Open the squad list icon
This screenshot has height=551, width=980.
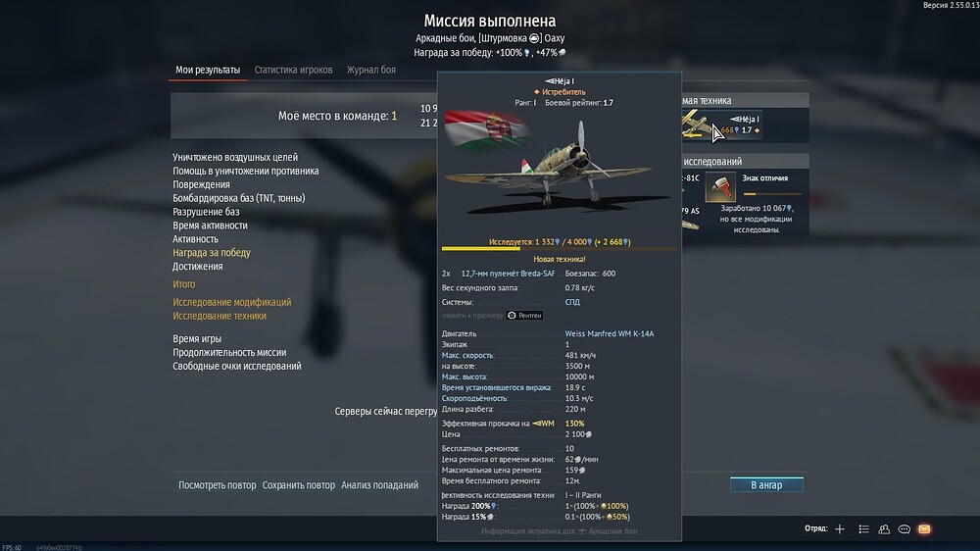[863, 529]
